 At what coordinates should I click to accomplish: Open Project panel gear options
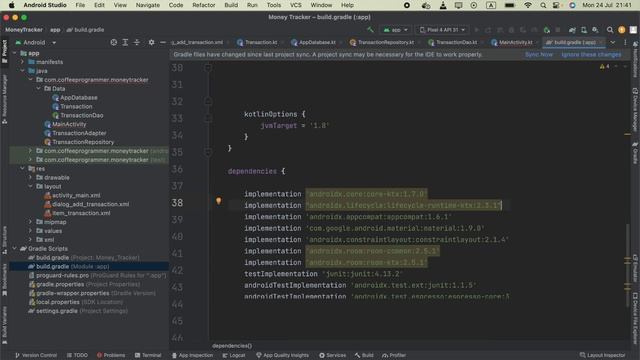click(x=151, y=42)
